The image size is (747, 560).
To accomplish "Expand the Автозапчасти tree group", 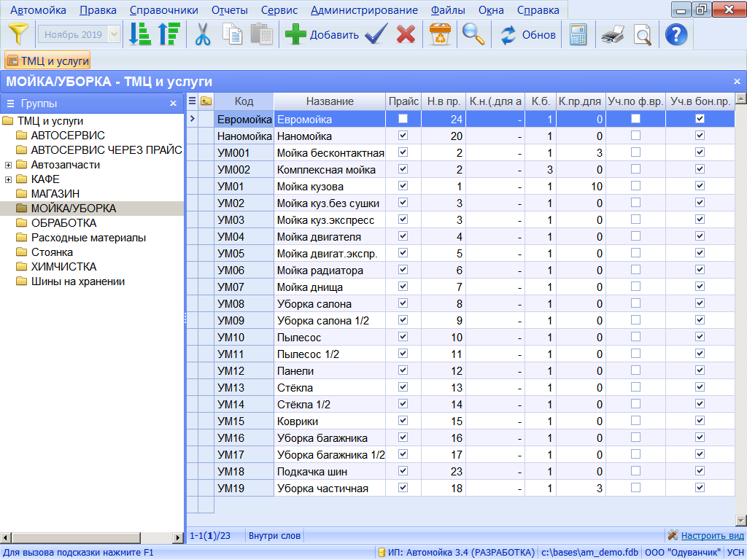I will 8,165.
